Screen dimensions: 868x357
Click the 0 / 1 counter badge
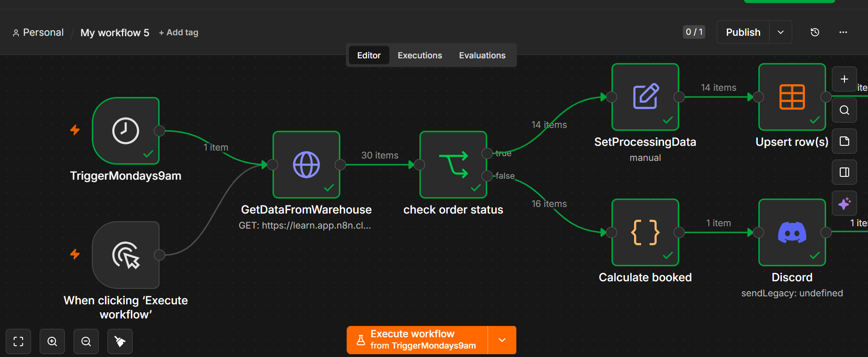tap(694, 32)
